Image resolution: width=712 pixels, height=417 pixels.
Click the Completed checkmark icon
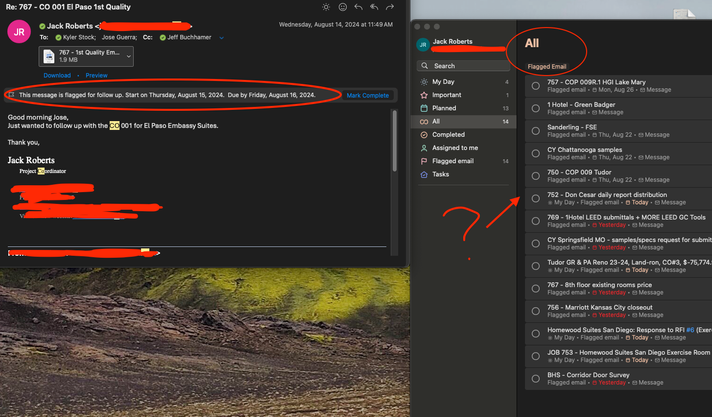tap(424, 134)
